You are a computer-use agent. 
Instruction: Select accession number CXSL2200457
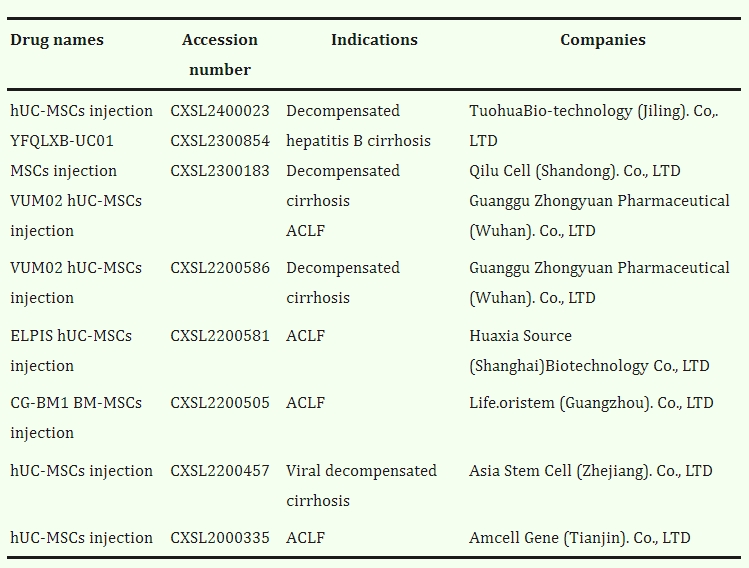(220, 471)
